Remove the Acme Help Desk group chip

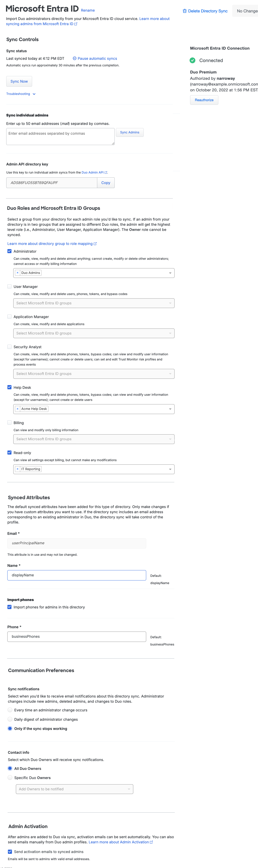18,409
